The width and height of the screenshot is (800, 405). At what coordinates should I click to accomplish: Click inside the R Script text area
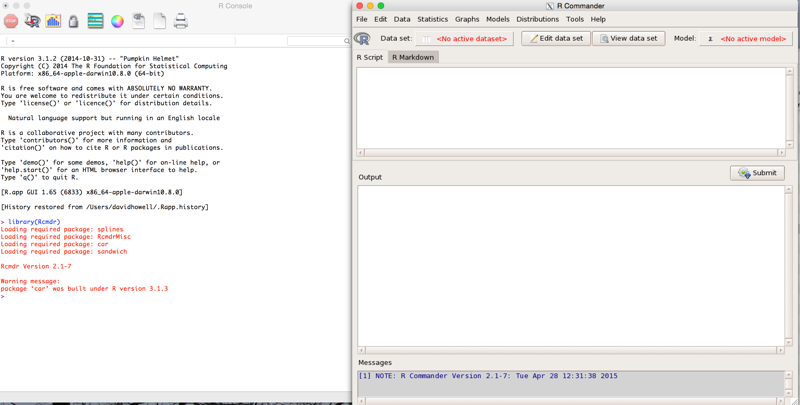pyautogui.click(x=571, y=108)
